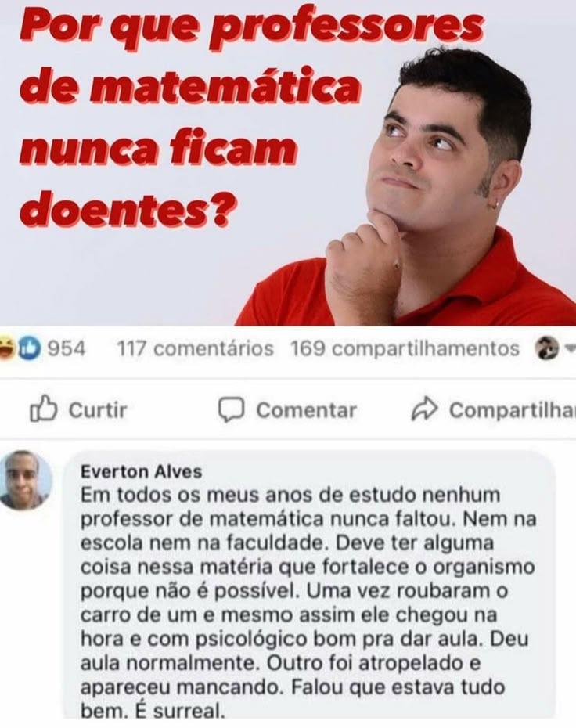Click the Curtir button label

tap(98, 410)
